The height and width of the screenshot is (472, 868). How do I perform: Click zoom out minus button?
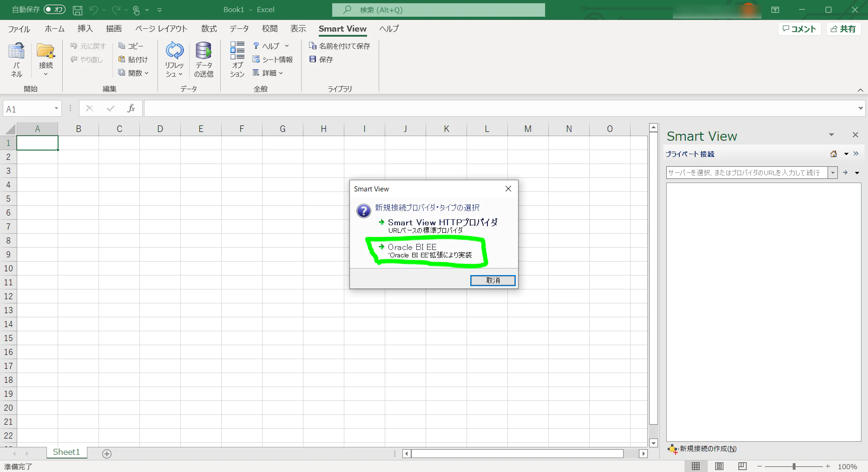(x=760, y=466)
